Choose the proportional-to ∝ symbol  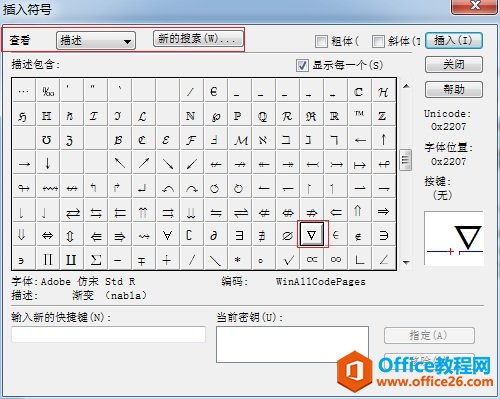tap(312, 259)
